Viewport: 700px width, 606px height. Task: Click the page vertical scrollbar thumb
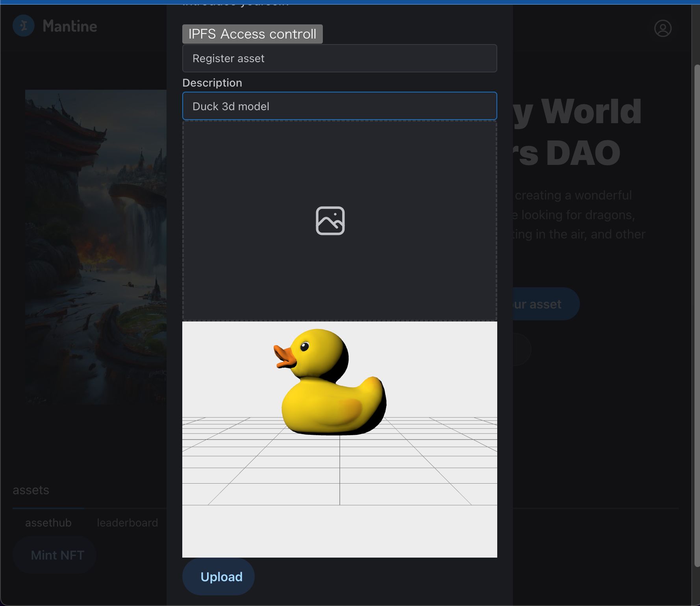click(x=696, y=315)
